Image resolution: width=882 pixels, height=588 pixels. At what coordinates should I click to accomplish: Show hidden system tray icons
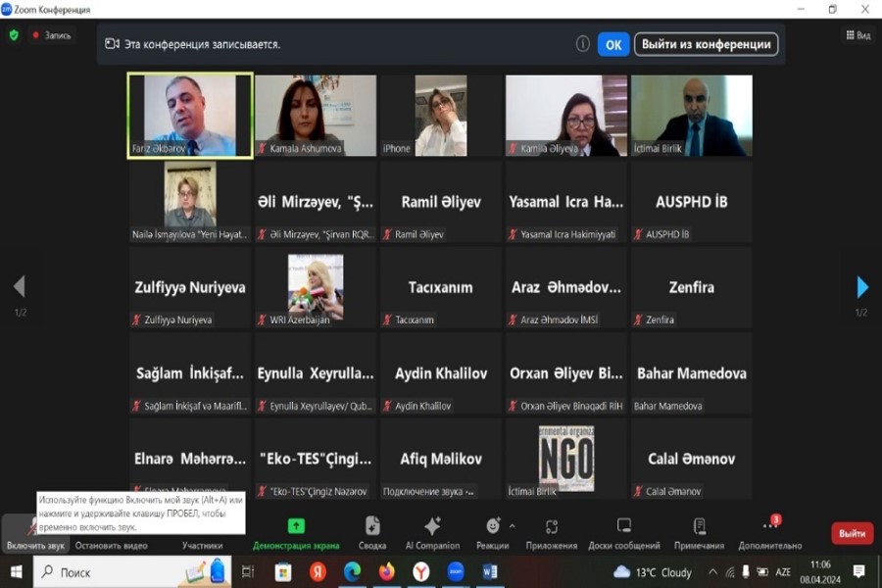click(712, 572)
